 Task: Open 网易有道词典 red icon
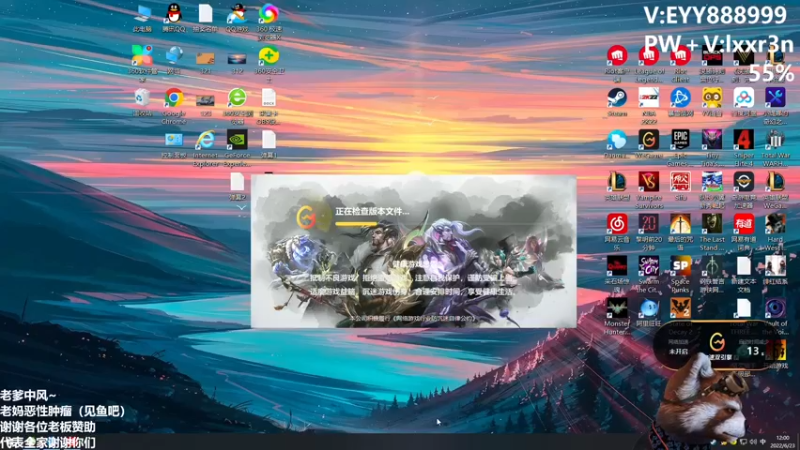coord(744,223)
